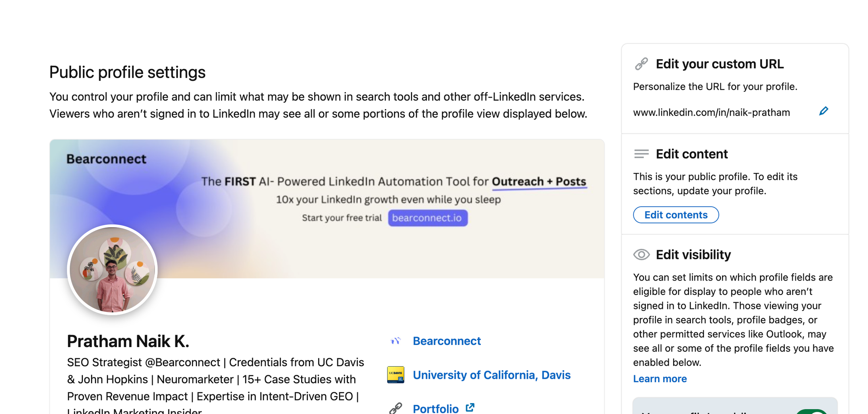The width and height of the screenshot is (868, 414).
Task: Open the Learn more link
Action: [x=660, y=379]
